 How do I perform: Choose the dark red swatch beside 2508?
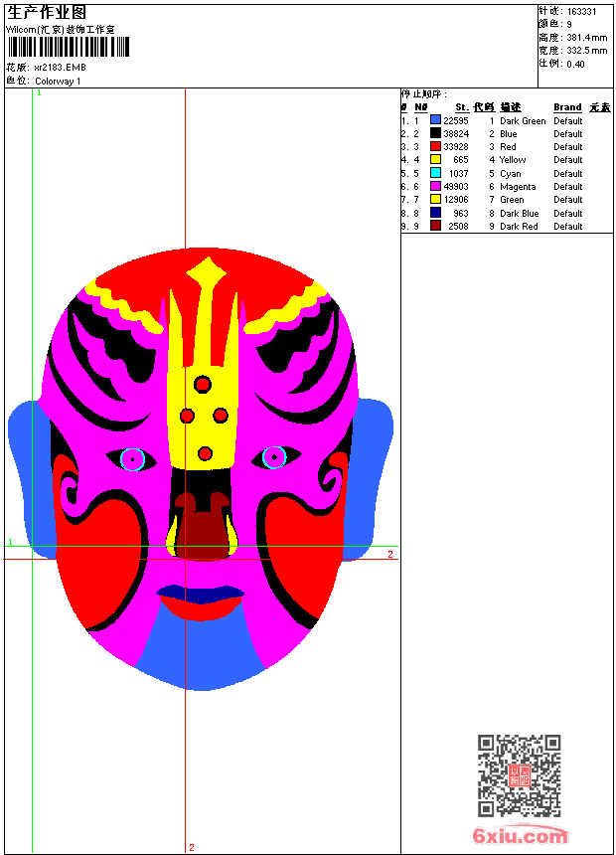[x=435, y=226]
